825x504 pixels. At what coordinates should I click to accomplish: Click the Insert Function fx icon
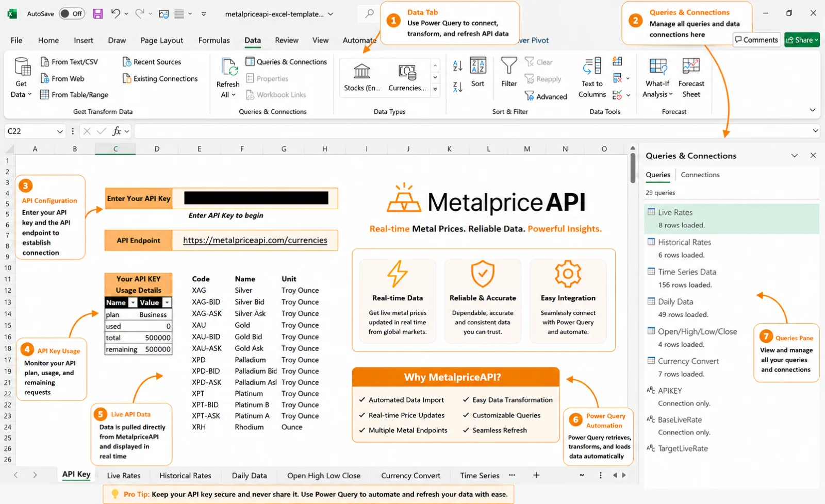117,131
